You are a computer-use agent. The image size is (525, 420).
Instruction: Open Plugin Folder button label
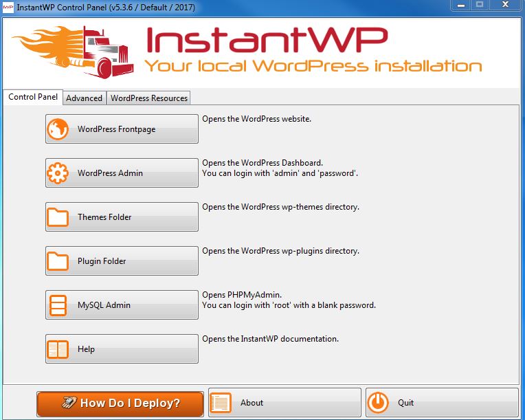(102, 261)
